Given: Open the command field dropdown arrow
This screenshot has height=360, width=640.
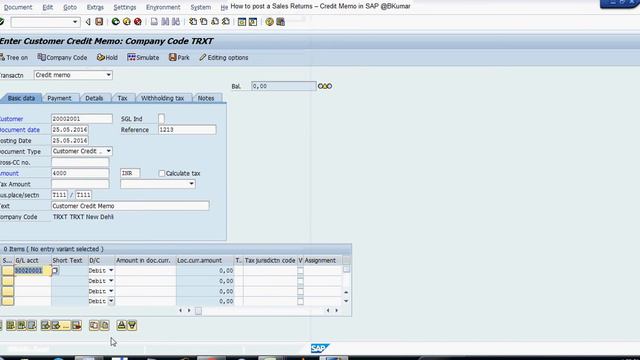Looking at the screenshot, I should [75, 22].
